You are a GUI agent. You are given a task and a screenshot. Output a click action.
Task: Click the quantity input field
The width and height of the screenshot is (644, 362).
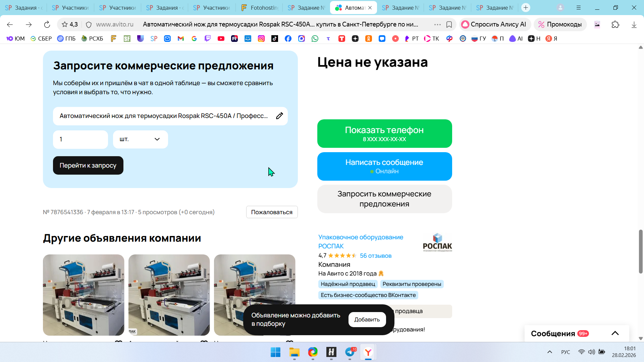pyautogui.click(x=80, y=139)
